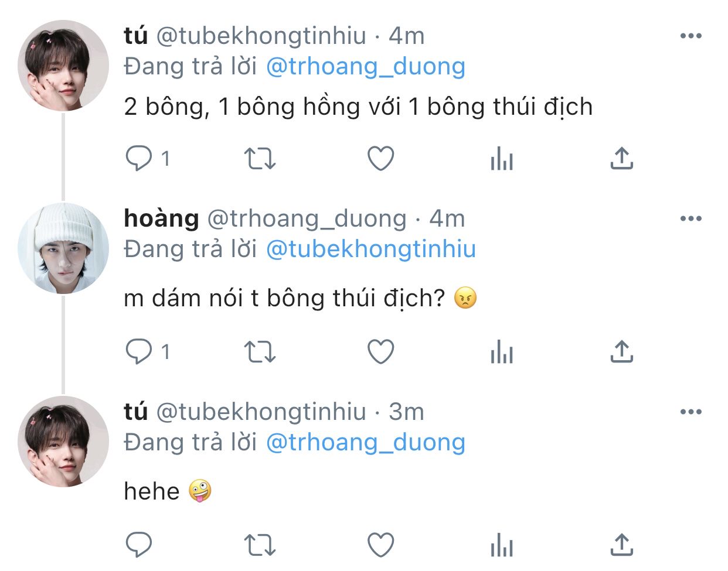Reply to tú's hehe tweet
The width and height of the screenshot is (728, 571).
[140, 545]
